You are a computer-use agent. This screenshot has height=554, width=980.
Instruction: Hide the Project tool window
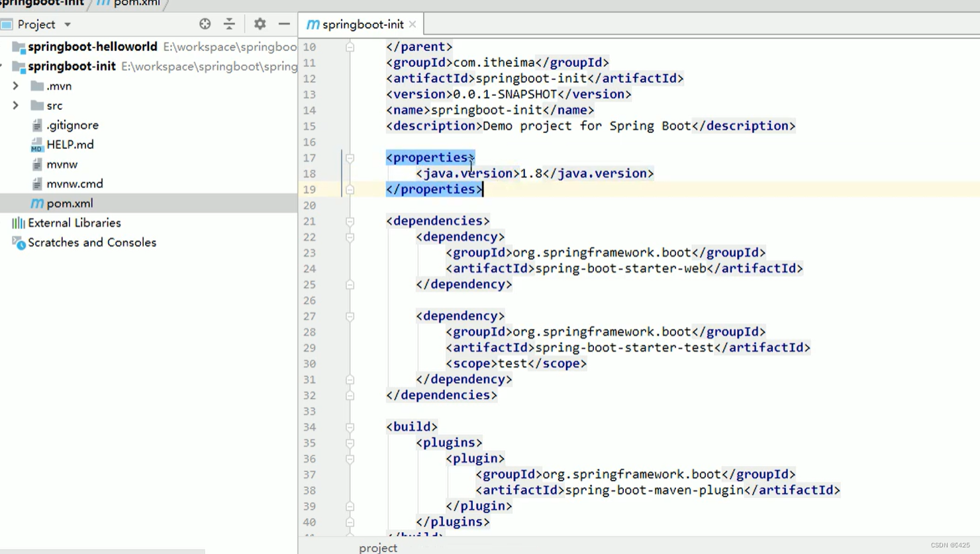(x=284, y=24)
